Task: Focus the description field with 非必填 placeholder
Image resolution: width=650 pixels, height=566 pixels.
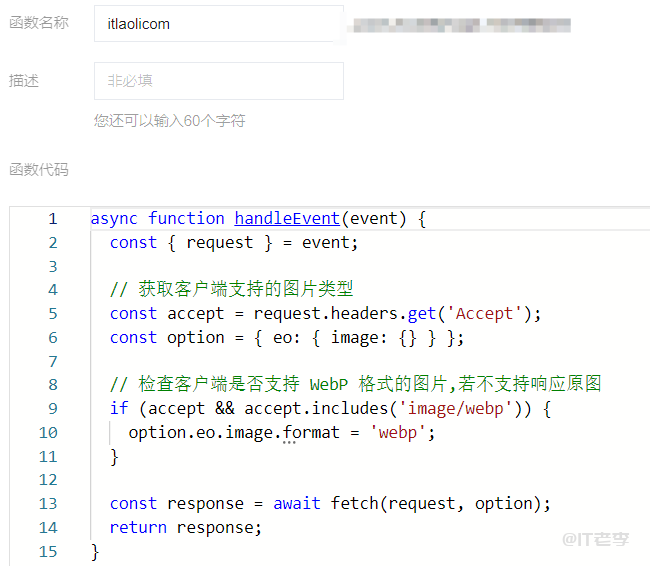Action: (x=218, y=81)
